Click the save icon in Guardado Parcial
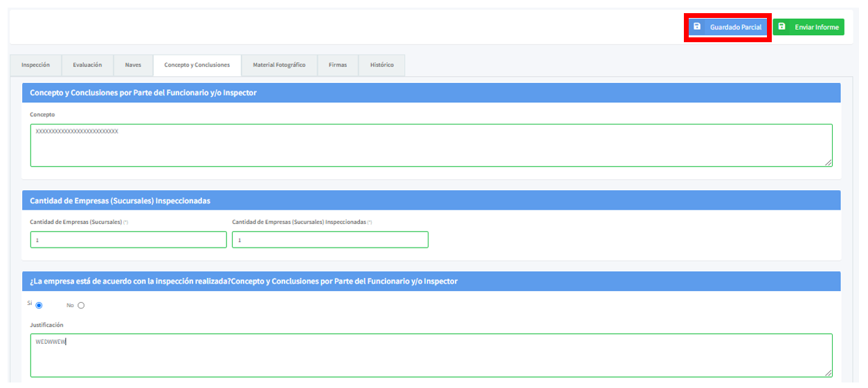The width and height of the screenshot is (868, 388). (x=697, y=27)
